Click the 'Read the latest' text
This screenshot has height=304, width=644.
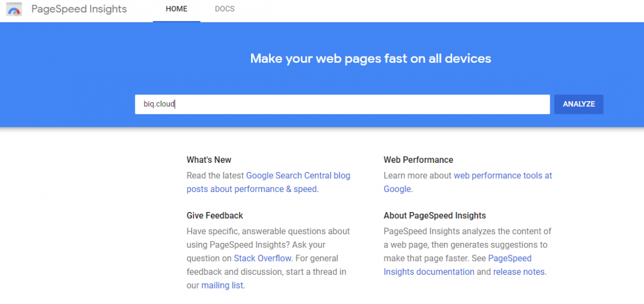[x=215, y=175]
